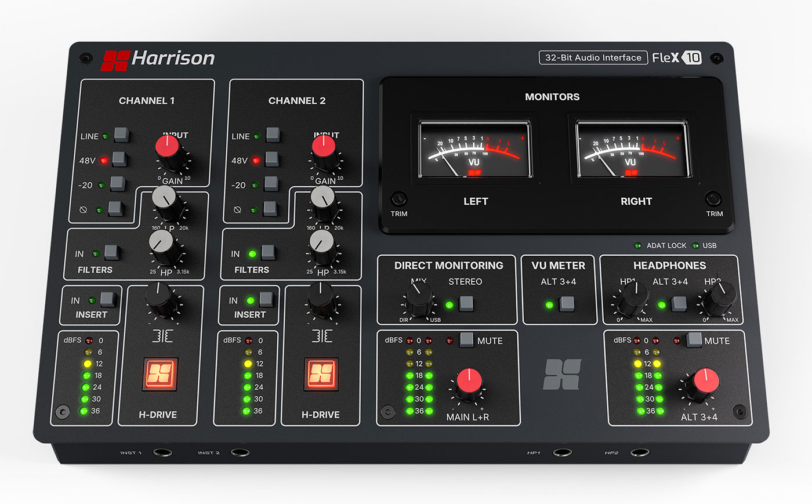This screenshot has height=504, width=812.
Task: Click Channel 2 transformer symbol icon
Action: (x=322, y=336)
